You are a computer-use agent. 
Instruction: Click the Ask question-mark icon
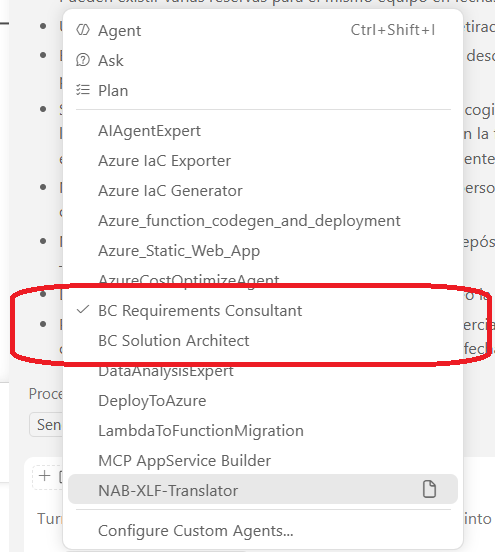click(83, 60)
